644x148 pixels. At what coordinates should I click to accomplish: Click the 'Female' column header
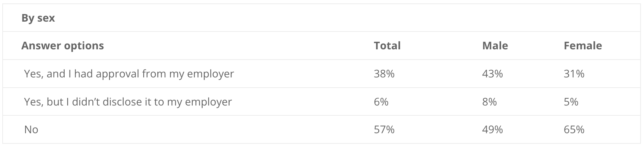point(583,46)
